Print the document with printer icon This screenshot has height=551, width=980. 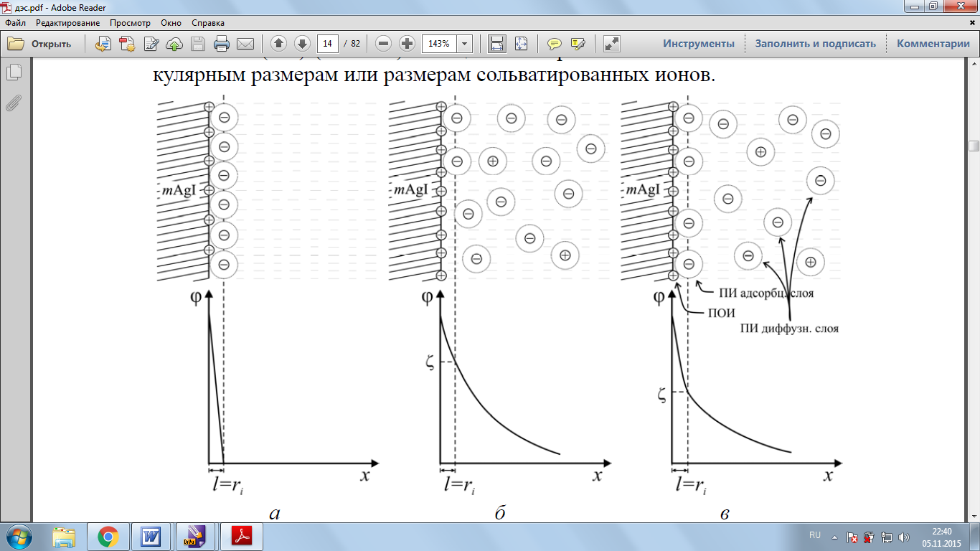pos(222,44)
